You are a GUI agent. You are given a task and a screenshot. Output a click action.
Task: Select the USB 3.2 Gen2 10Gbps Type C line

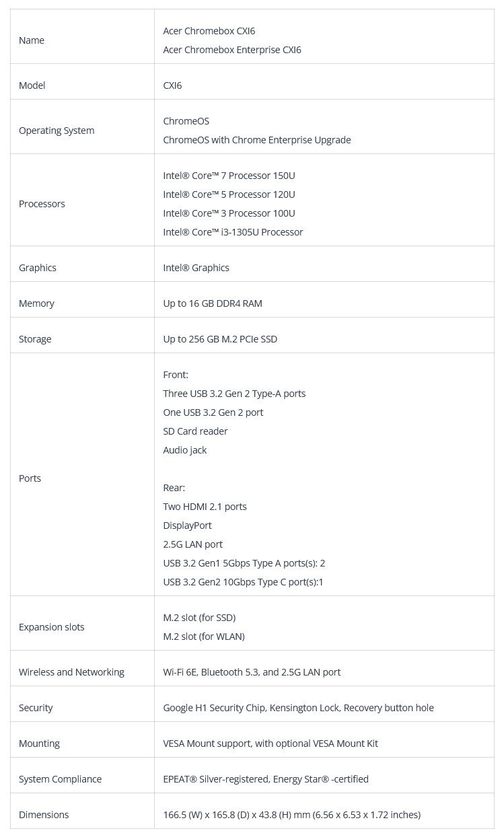(243, 582)
